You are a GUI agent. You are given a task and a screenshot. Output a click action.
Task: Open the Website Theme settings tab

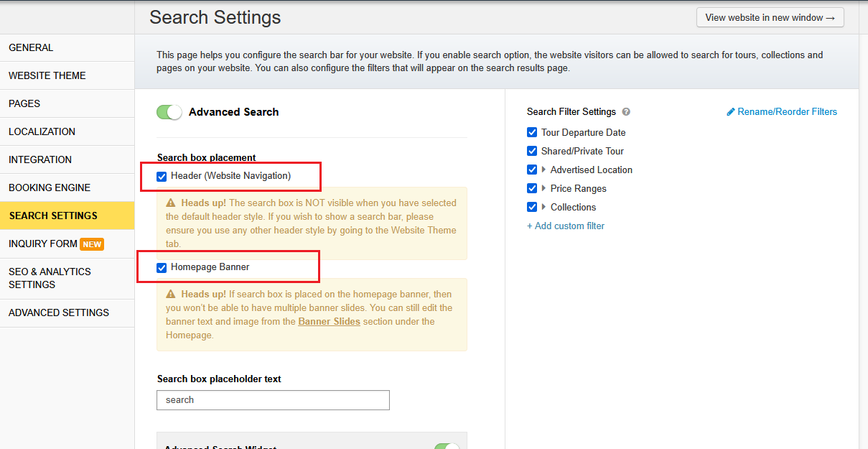click(47, 75)
